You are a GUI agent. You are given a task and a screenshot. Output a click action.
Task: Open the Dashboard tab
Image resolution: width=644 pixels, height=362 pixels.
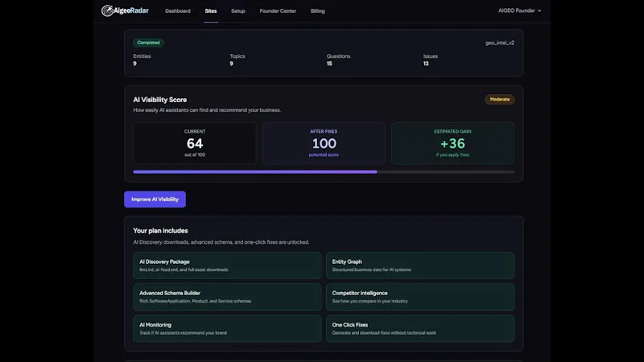(x=178, y=11)
